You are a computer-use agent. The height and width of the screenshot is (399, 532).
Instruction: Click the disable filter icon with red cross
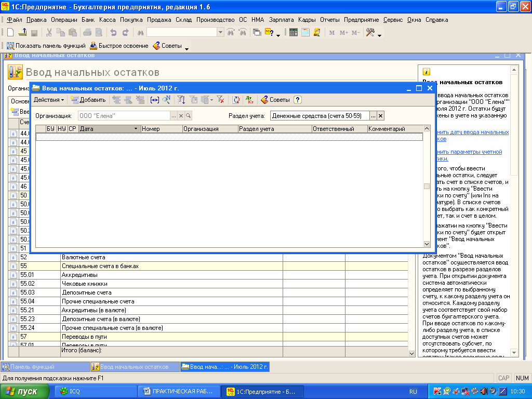click(220, 100)
